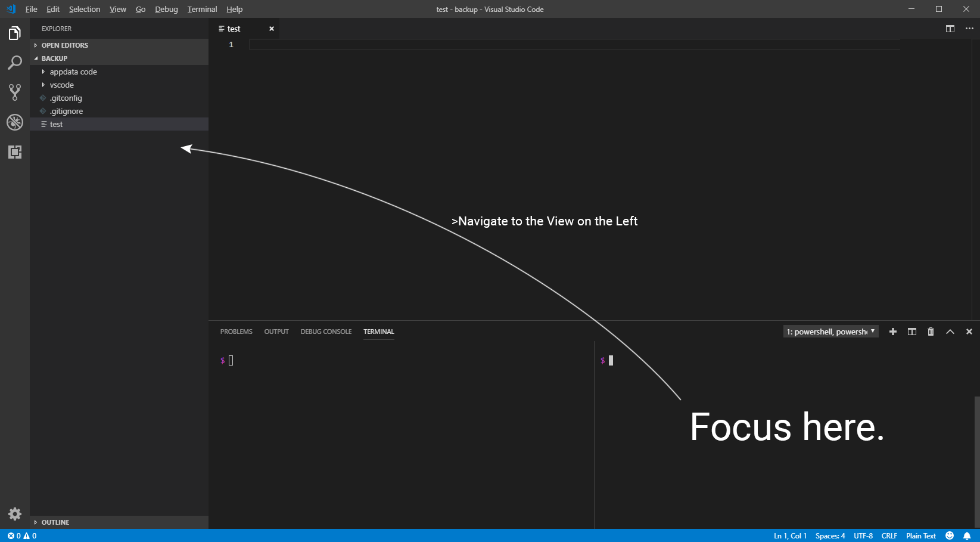The image size is (980, 542).
Task: Collapse the BACKUP folder section
Action: 119,58
